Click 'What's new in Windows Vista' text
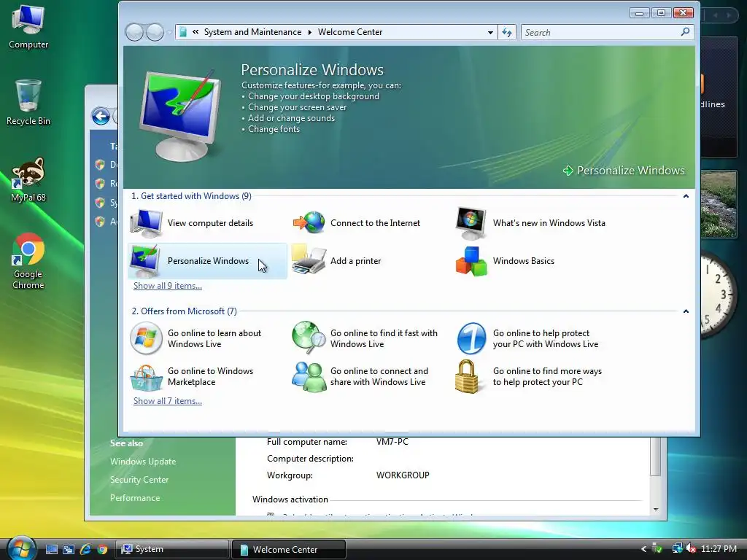 (549, 223)
